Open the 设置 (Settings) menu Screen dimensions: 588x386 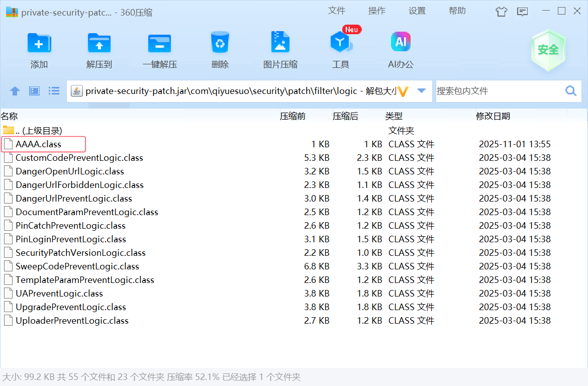(417, 11)
